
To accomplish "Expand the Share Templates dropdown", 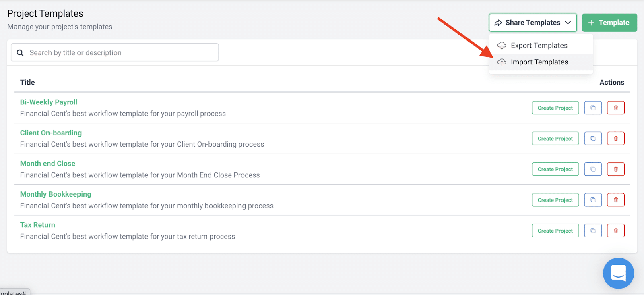I will [x=533, y=23].
